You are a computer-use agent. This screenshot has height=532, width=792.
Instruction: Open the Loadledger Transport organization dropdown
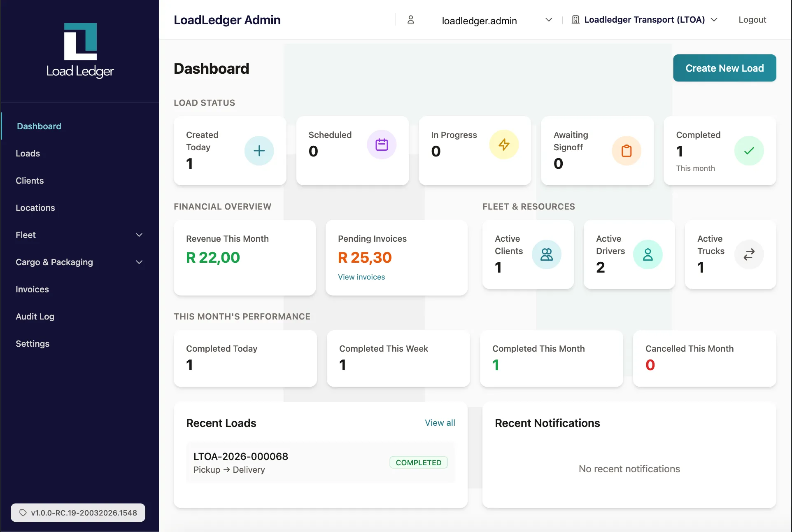click(x=715, y=19)
